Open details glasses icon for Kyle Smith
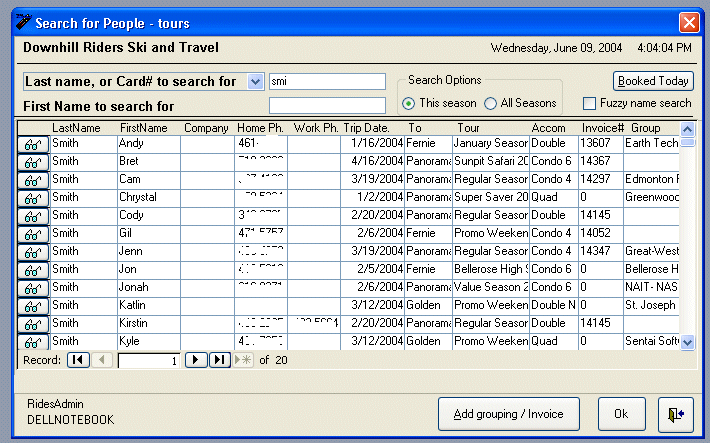Image resolution: width=710 pixels, height=443 pixels. (33, 342)
